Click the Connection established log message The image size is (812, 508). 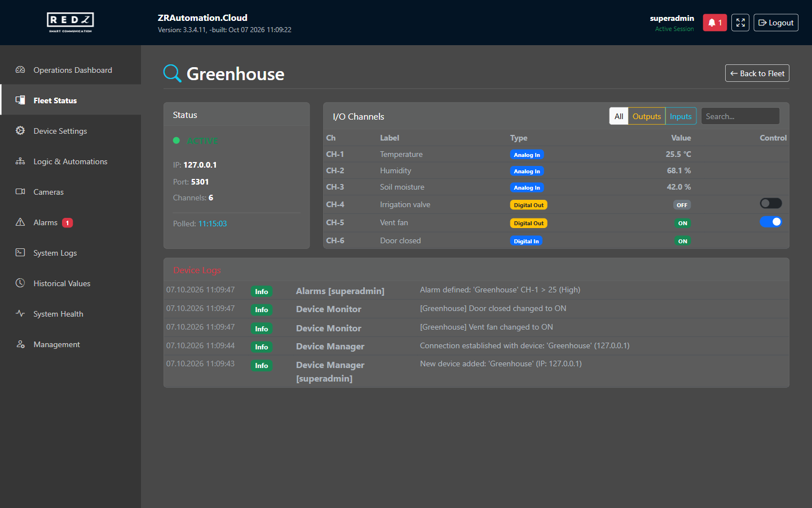point(525,345)
